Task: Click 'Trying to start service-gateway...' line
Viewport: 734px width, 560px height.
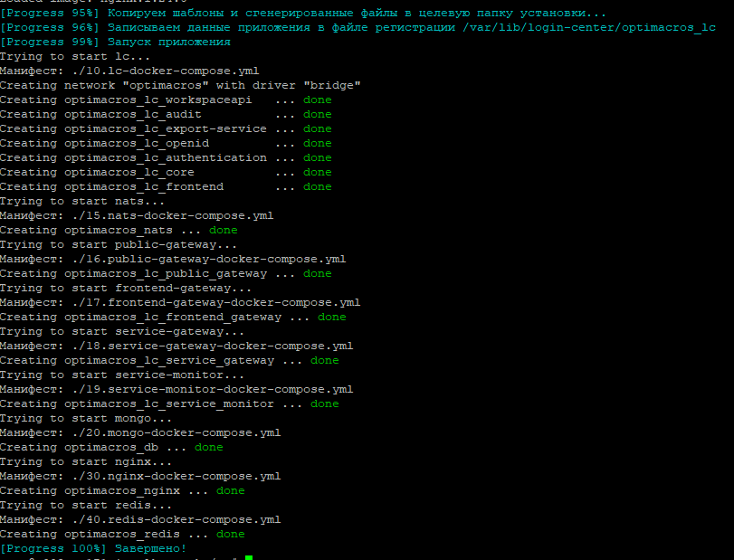Action: point(122,332)
